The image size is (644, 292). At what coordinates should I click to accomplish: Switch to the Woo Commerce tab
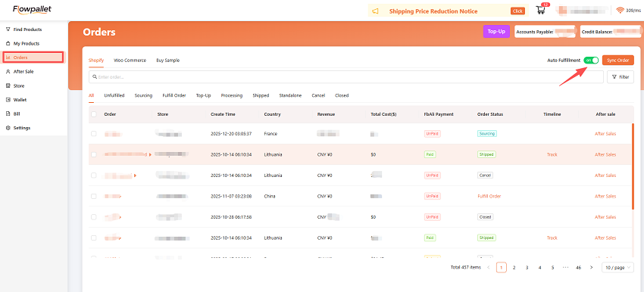pyautogui.click(x=130, y=61)
